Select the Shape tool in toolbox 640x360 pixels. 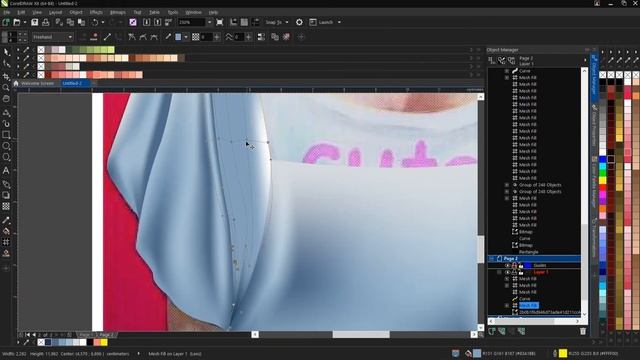[6, 64]
